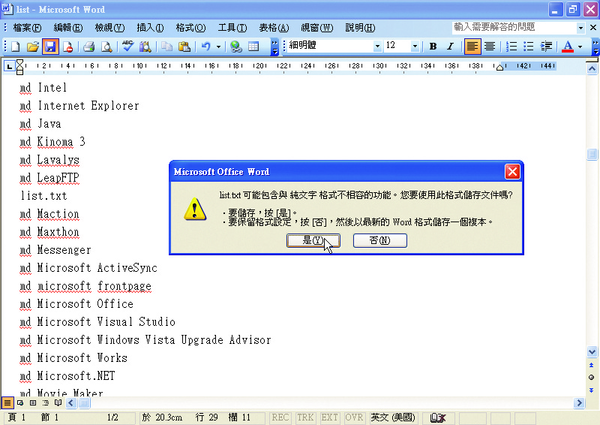Open a file with folder icon

coord(33,47)
